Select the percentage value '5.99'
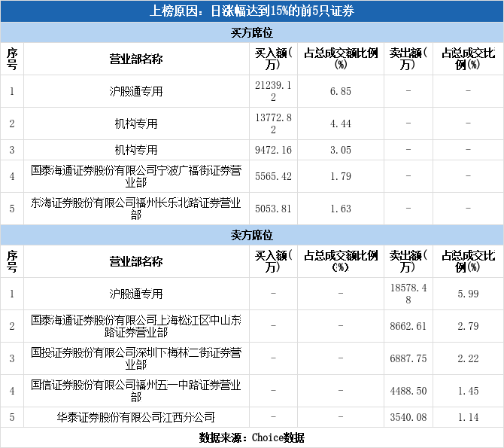The height and width of the screenshot is (448, 504). click(x=469, y=294)
